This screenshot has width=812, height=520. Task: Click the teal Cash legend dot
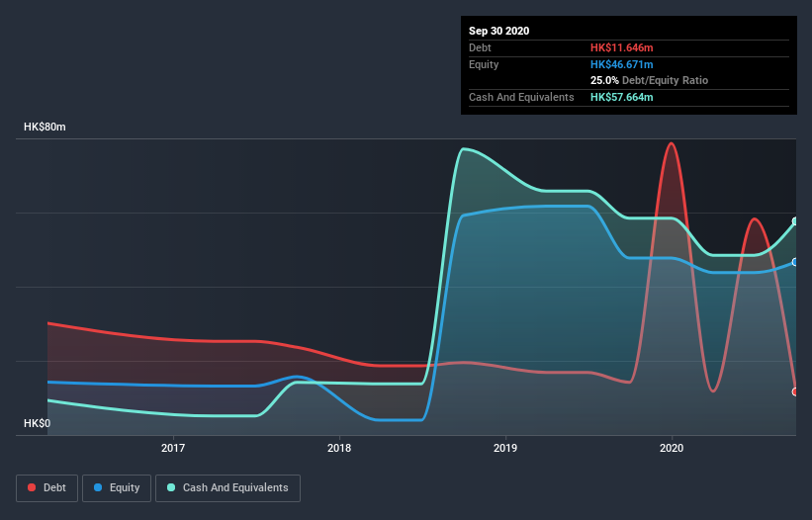(x=171, y=487)
